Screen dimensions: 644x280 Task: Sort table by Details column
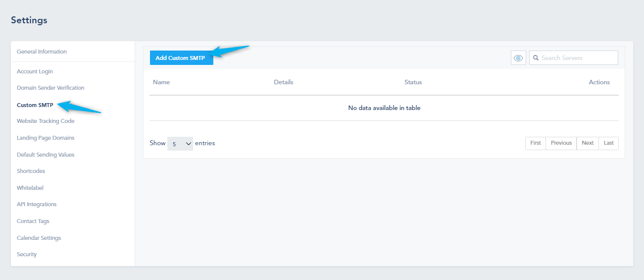click(284, 82)
